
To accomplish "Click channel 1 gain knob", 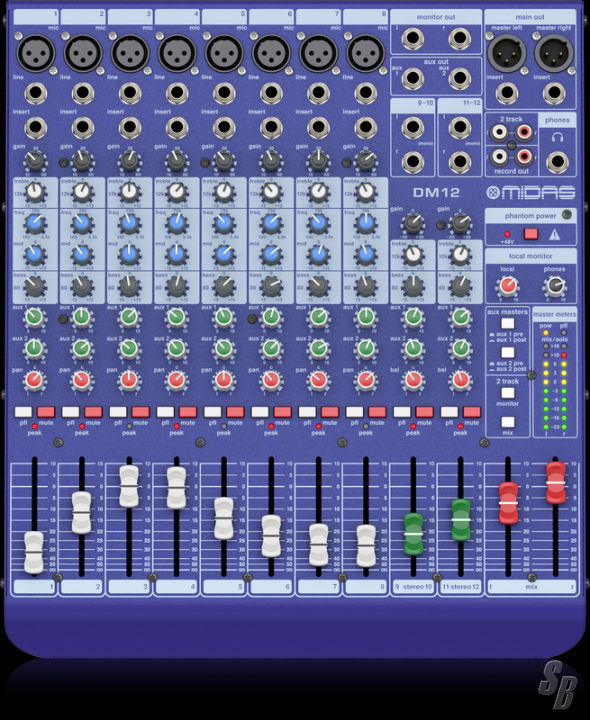I will [x=35, y=161].
